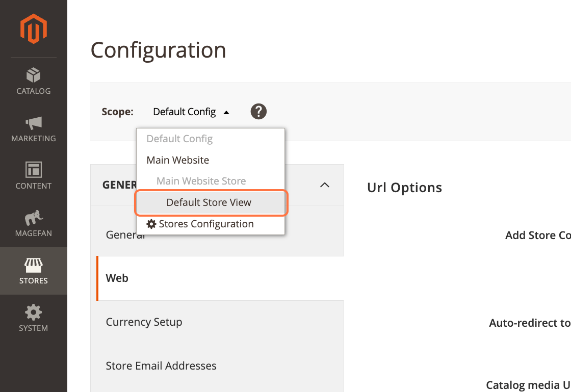Viewport: 571px width, 392px height.
Task: Select Default Store View scope option
Action: click(209, 202)
